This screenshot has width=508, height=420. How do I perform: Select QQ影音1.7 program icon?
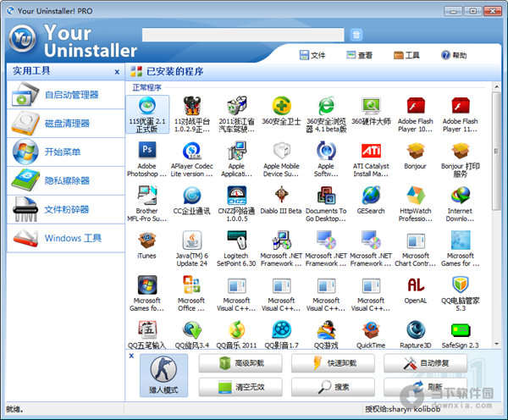281,334
